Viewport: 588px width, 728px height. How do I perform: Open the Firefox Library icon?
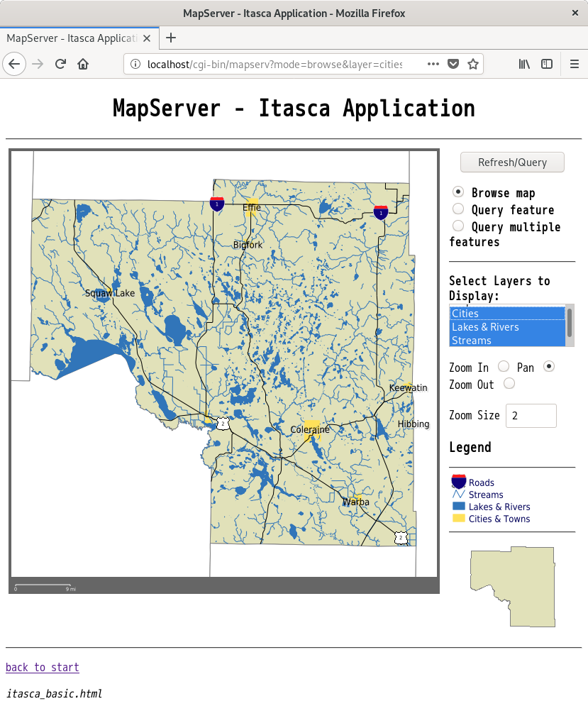tap(523, 64)
